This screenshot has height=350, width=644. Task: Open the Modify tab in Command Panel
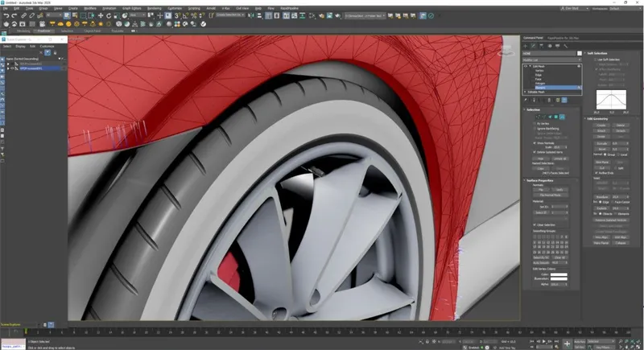(x=535, y=46)
